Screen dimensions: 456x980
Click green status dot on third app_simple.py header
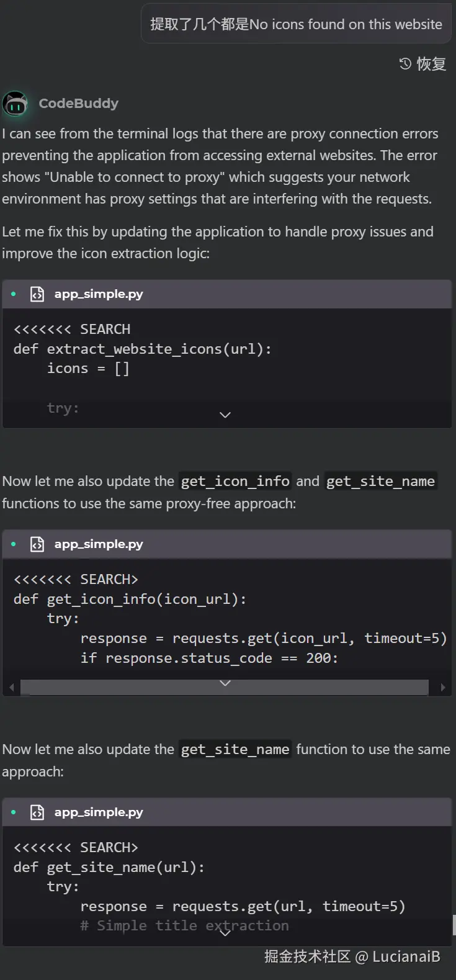14,812
